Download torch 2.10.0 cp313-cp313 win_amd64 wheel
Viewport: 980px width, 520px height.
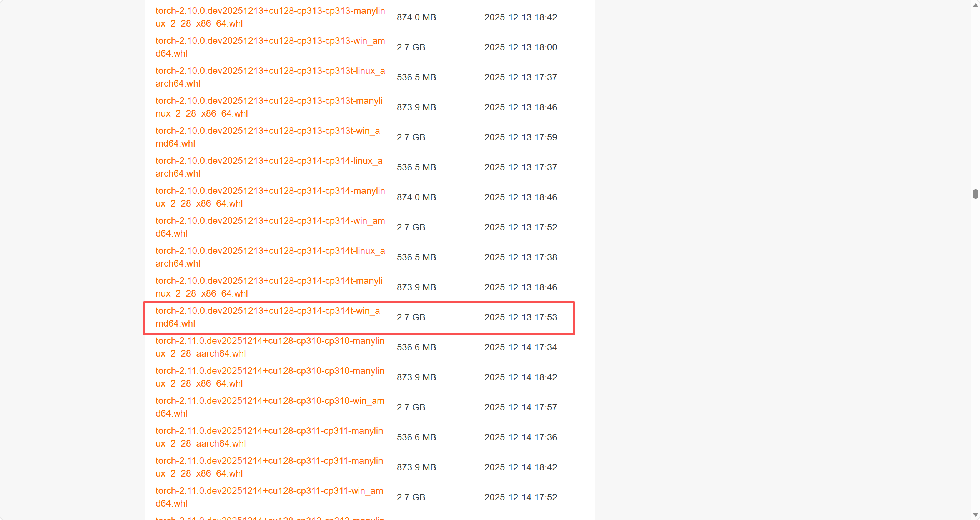coord(270,41)
